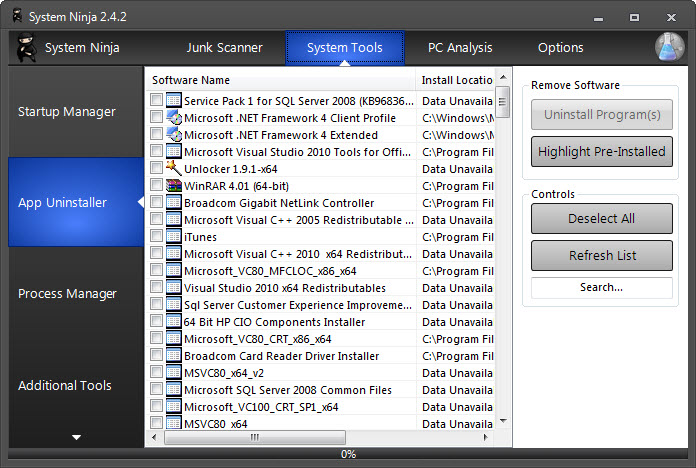Check the iTunes checkbox
Image resolution: width=696 pixels, height=468 pixels.
[156, 237]
